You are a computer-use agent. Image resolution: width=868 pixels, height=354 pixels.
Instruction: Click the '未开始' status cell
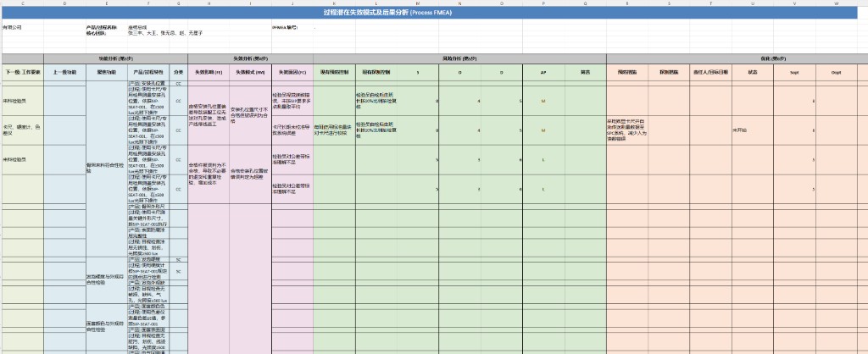(x=753, y=130)
